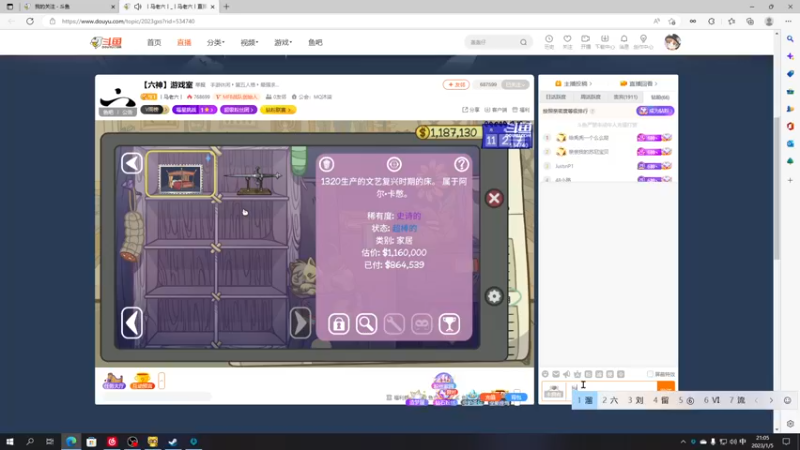Click the download icon in header
This screenshot has width=800, height=450.
pos(605,41)
